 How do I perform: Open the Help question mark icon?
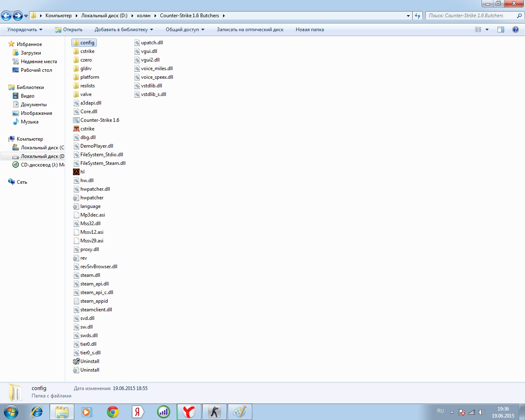516,30
